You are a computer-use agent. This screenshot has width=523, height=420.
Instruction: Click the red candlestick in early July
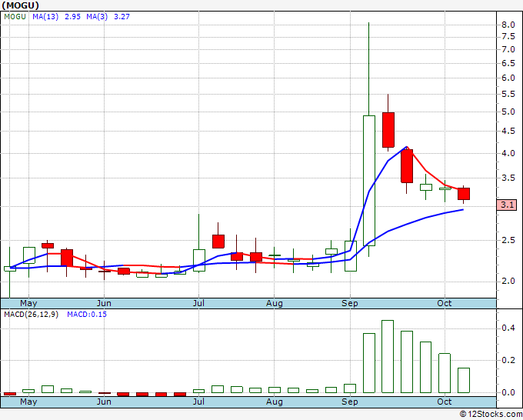(218, 241)
